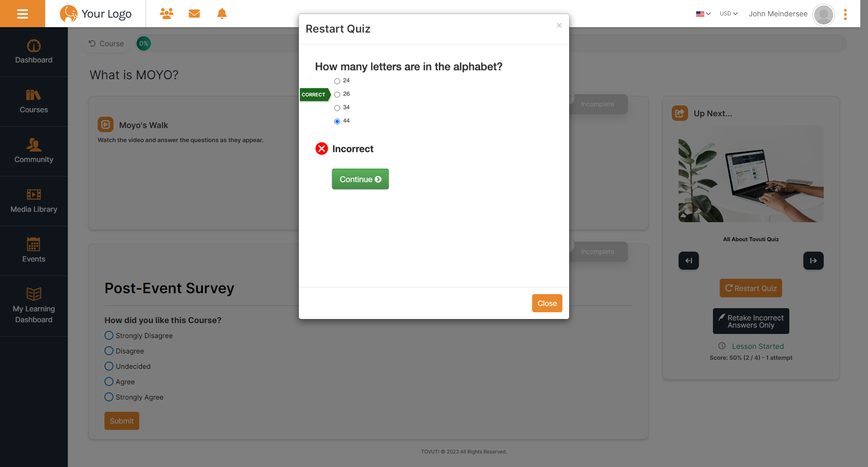Open the messages envelope icon

point(194,14)
